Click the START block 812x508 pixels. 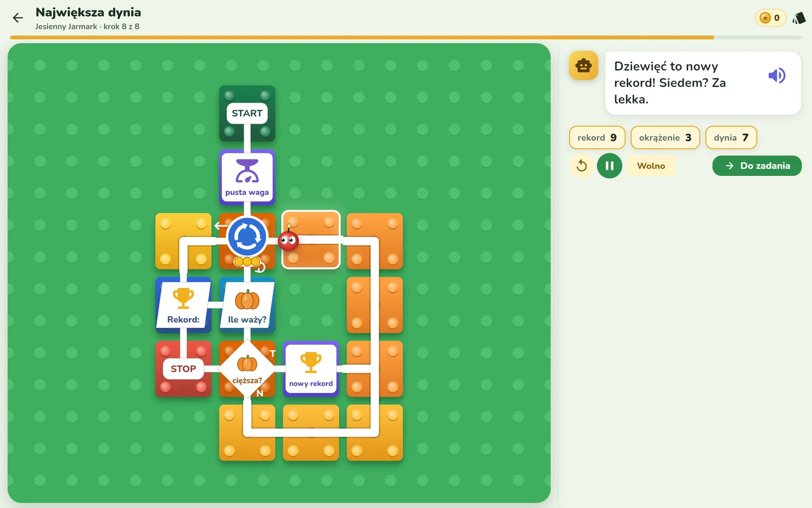[x=247, y=113]
